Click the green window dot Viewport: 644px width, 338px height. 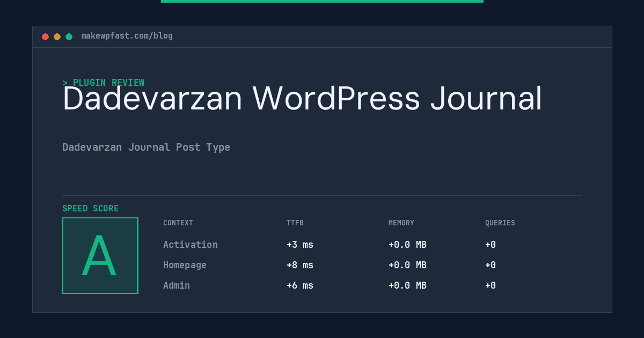(x=69, y=36)
